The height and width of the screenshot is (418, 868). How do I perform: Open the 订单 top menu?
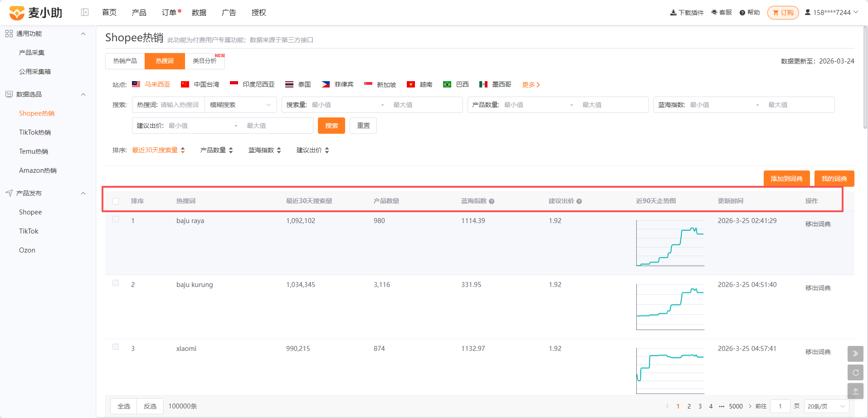(x=169, y=12)
